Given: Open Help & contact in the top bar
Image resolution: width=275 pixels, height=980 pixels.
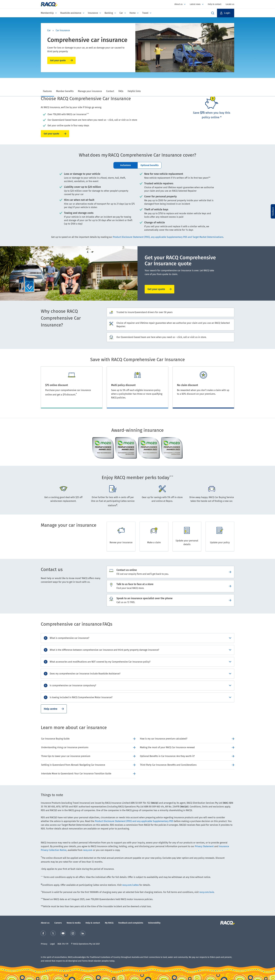Looking at the screenshot, I should [214, 4].
